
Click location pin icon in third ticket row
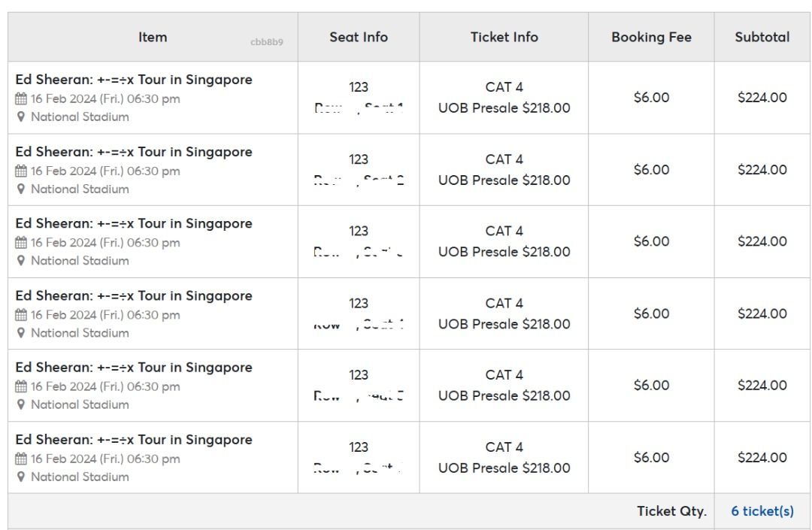coord(21,261)
